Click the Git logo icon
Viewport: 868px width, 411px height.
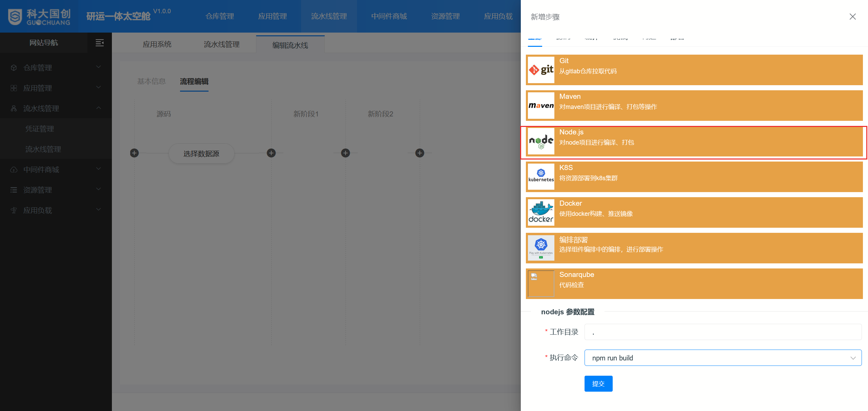[x=541, y=70]
